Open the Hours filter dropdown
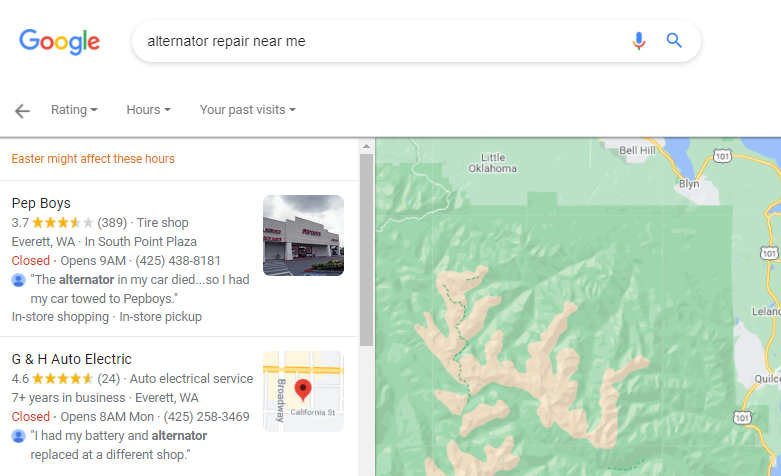 [x=148, y=110]
